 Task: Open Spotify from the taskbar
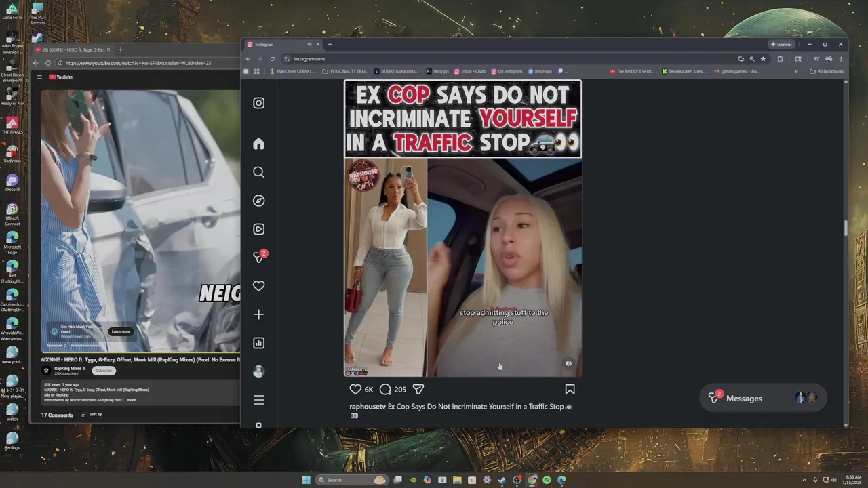[547, 480]
